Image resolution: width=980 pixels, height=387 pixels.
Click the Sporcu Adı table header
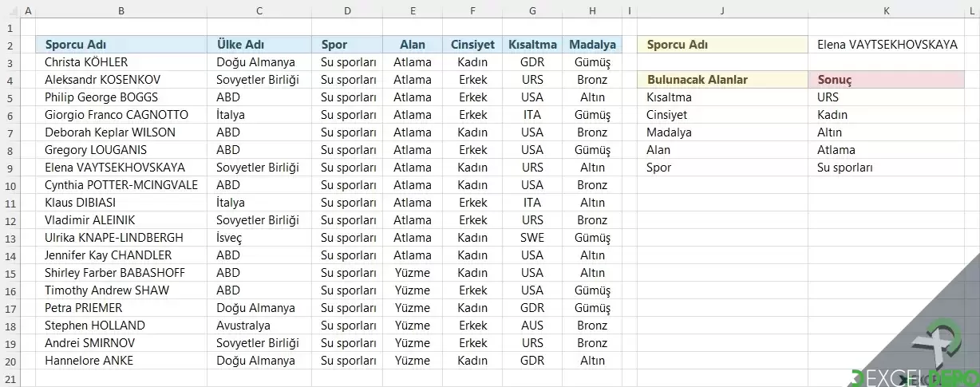coord(121,45)
